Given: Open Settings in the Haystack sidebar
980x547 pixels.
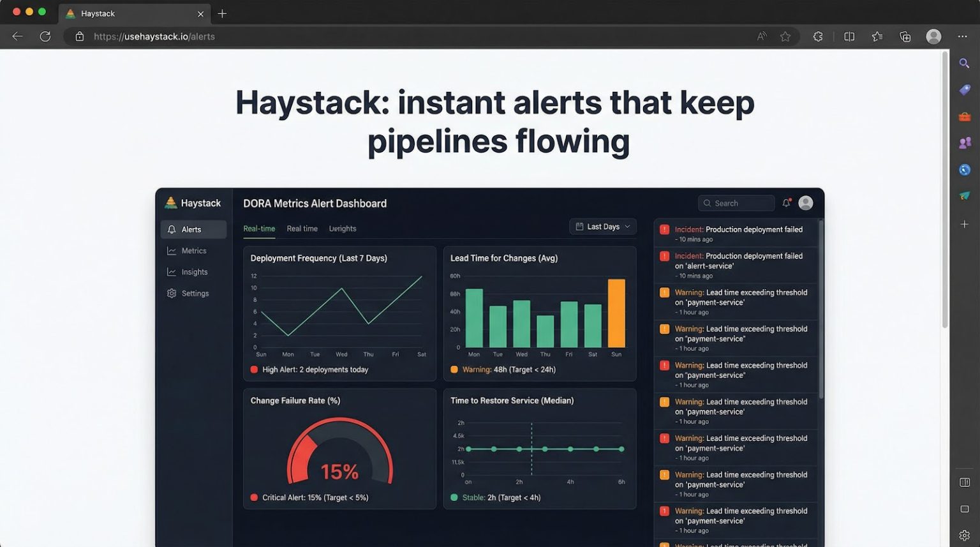Looking at the screenshot, I should pos(195,294).
